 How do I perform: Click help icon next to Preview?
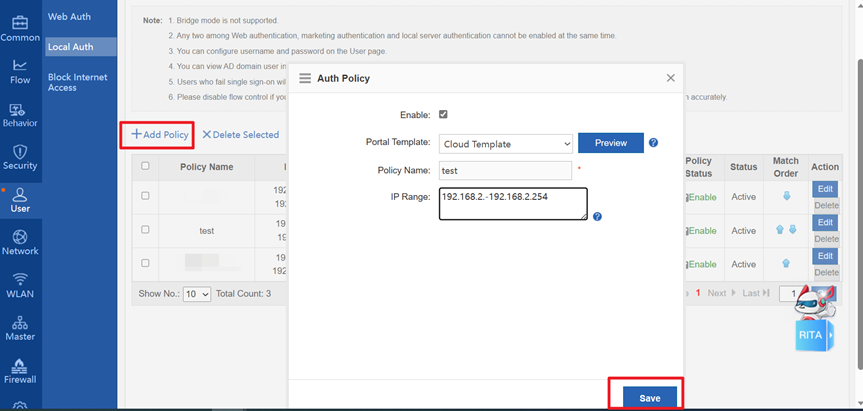pos(653,143)
